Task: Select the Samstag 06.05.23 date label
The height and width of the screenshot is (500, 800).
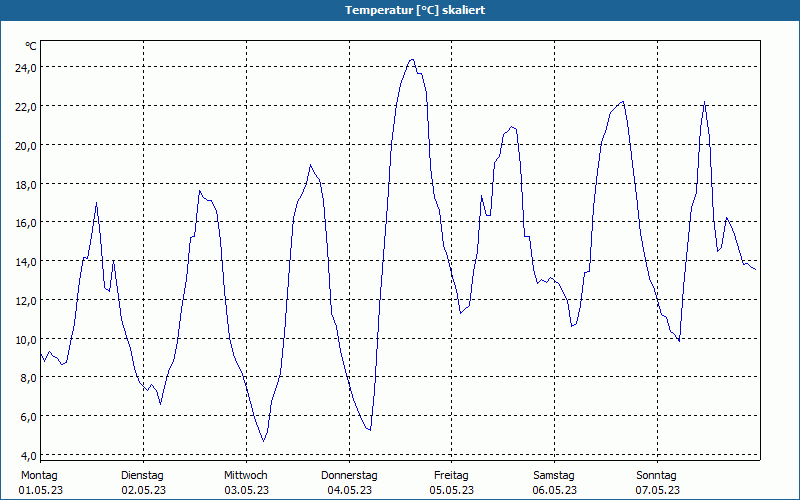Action: 555,483
